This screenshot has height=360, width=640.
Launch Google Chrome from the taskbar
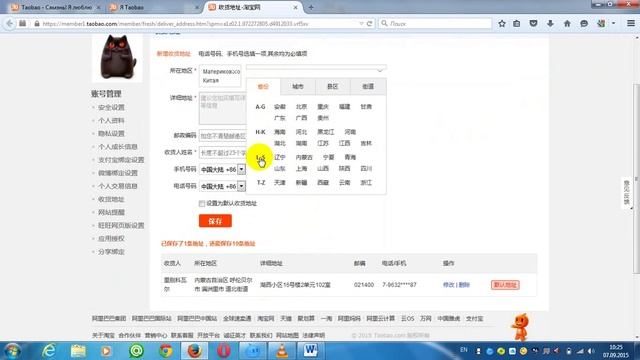pos(165,351)
